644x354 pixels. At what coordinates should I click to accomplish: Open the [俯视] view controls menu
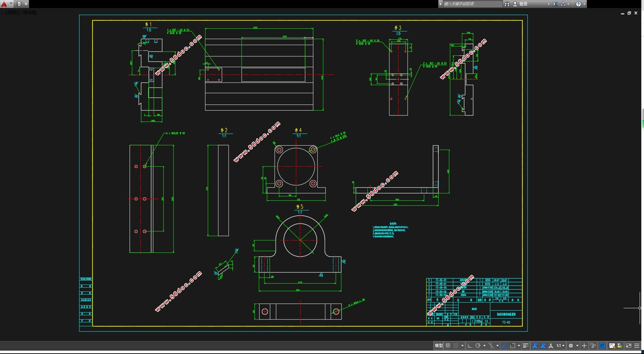coord(11,13)
